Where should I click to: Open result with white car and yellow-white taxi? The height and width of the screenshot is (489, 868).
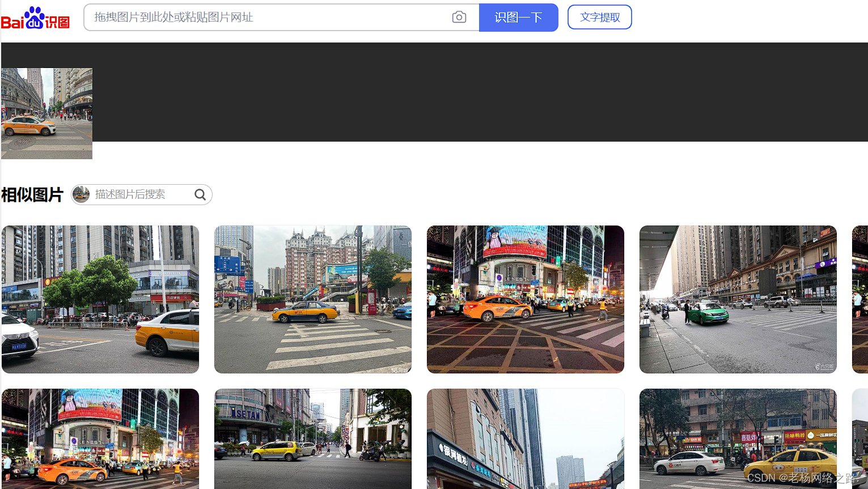[x=100, y=299]
